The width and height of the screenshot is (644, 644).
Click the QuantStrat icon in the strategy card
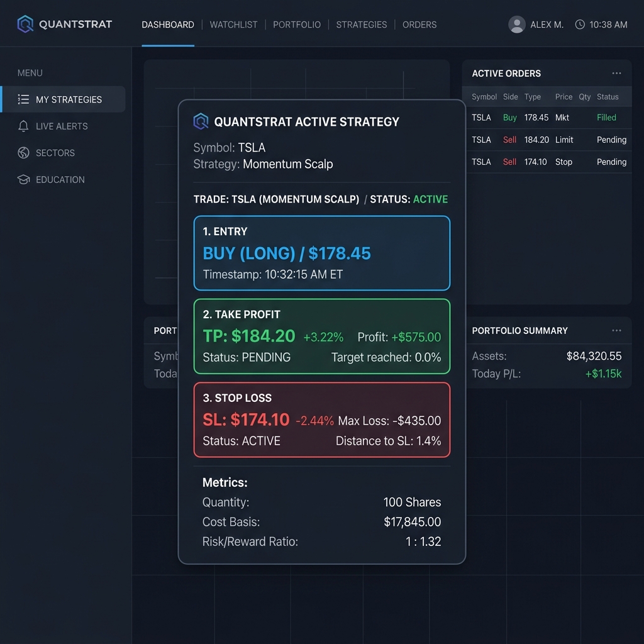(x=201, y=121)
